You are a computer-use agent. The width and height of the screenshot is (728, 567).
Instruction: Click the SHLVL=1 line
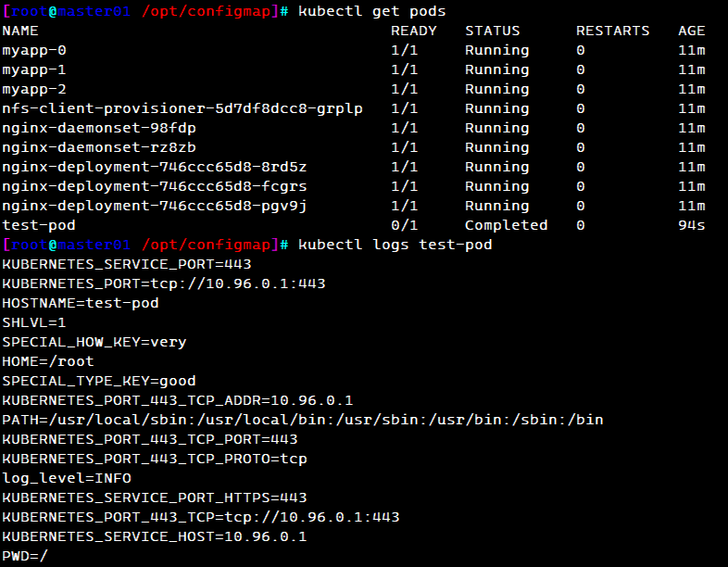coord(34,322)
